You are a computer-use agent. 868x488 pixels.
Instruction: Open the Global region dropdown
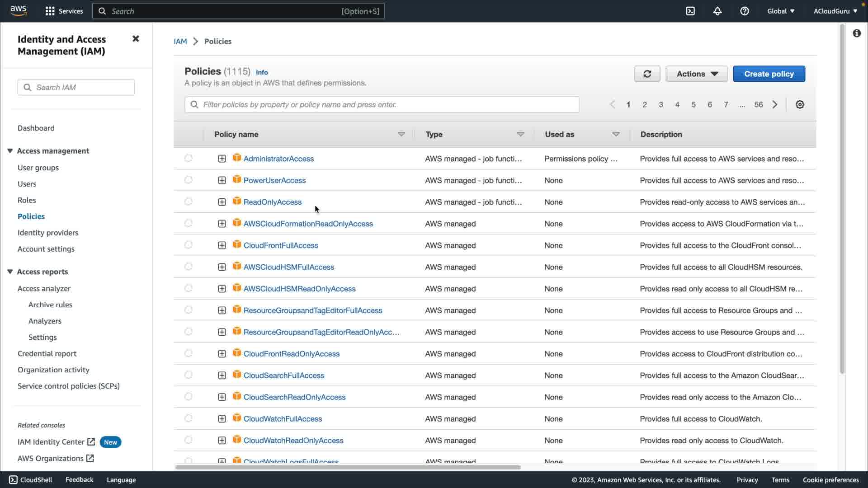point(781,11)
